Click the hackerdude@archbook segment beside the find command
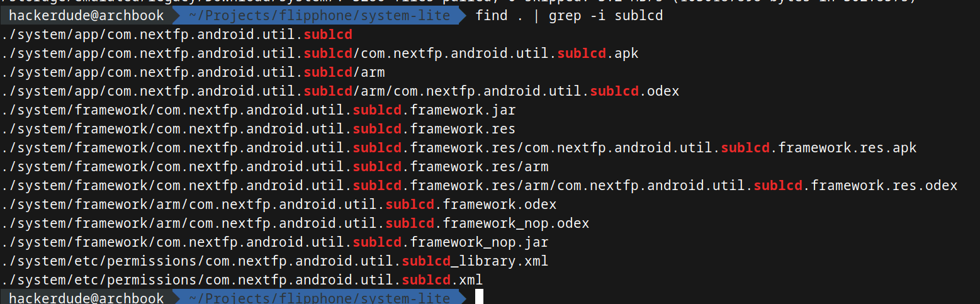The height and width of the screenshot is (304, 980). [x=86, y=15]
